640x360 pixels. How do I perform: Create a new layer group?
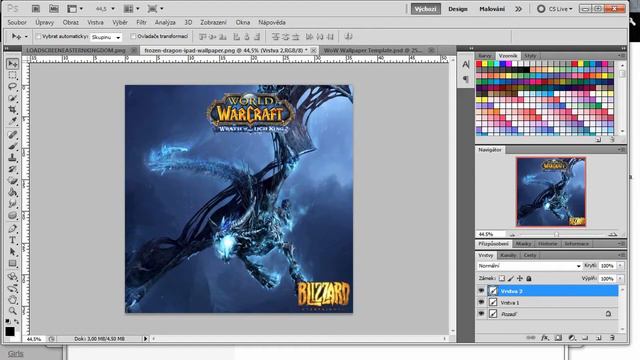click(585, 338)
